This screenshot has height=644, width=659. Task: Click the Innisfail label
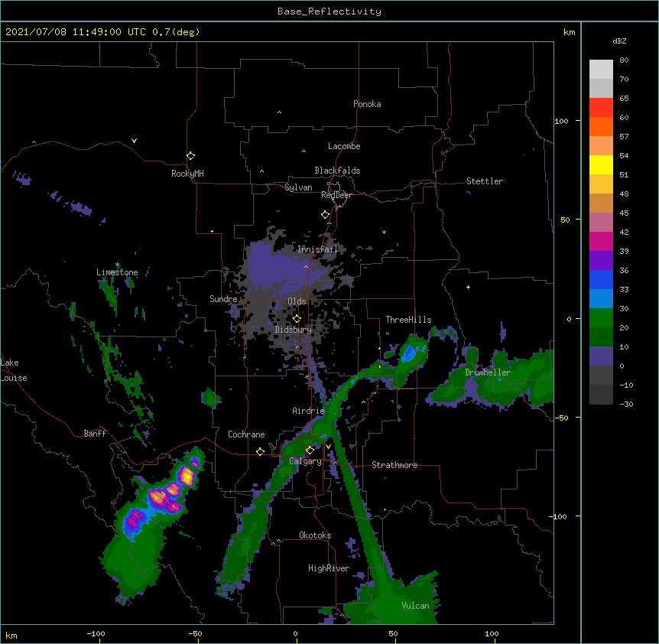[x=318, y=249]
